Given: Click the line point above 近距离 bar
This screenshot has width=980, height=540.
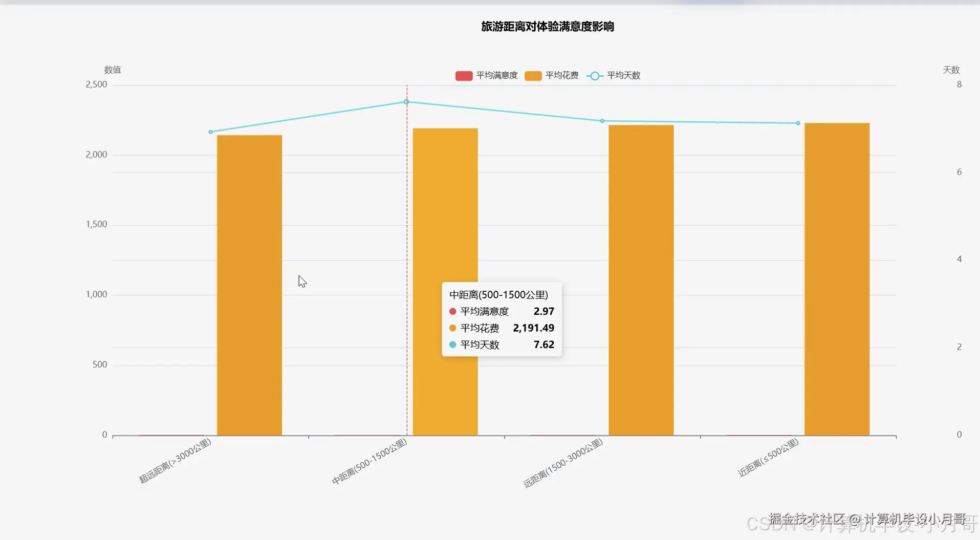Looking at the screenshot, I should [798, 123].
